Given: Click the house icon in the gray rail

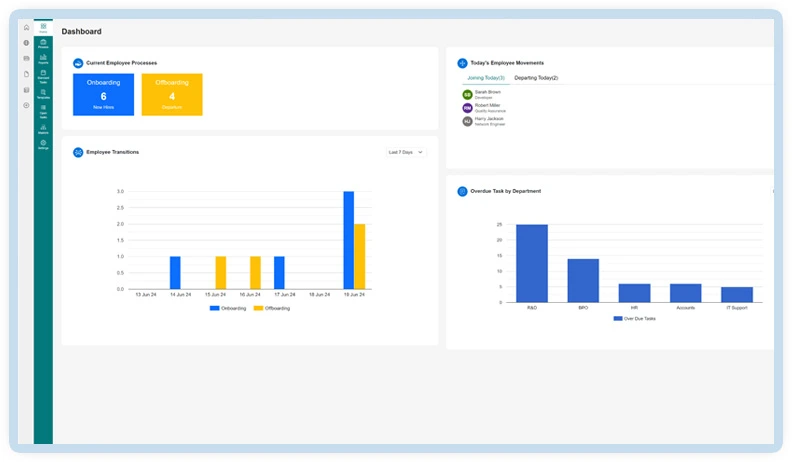Looking at the screenshot, I should (x=26, y=27).
